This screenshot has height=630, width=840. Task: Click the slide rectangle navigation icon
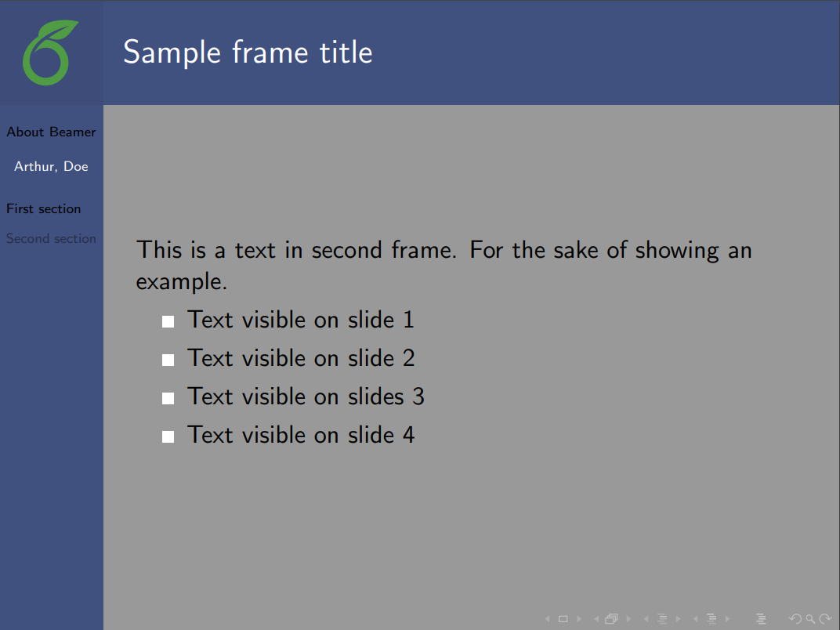coord(563,619)
